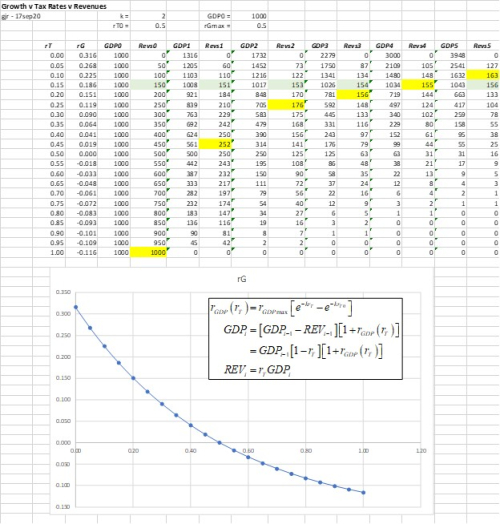Screen dimensions: 500x524
Task: Select the first data marker at rT 0.00
Action: 76,307
